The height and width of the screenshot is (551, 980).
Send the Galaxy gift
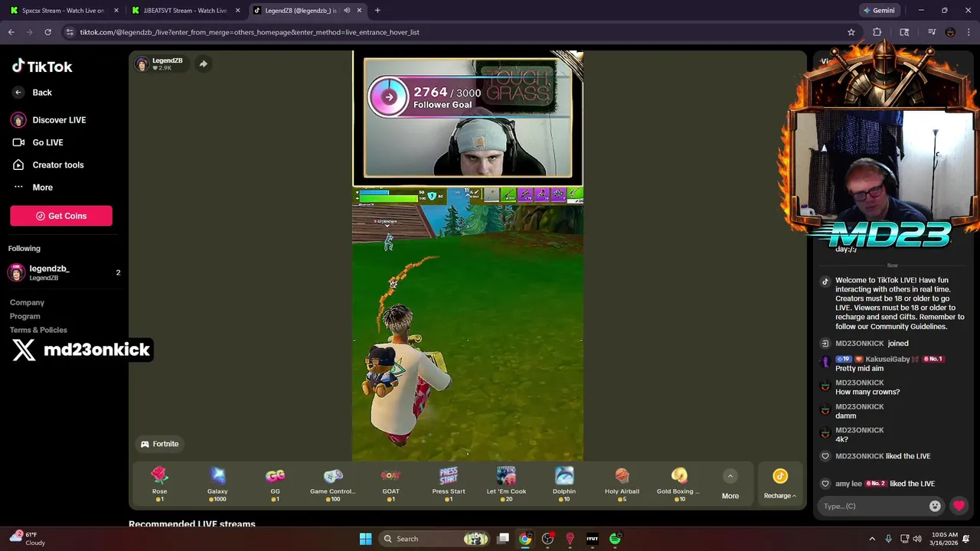217,484
